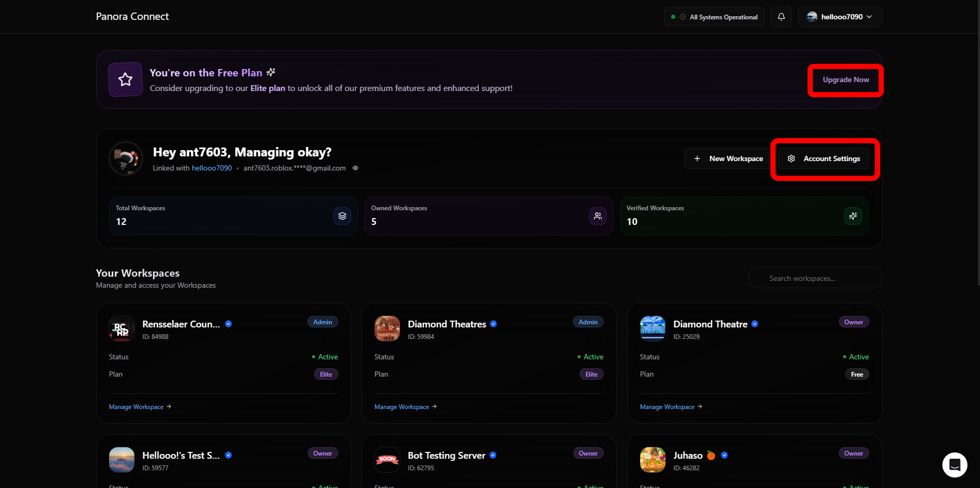Click the Rensselaer County workspace avatar
Viewport: 980px width, 488px height.
tap(121, 328)
